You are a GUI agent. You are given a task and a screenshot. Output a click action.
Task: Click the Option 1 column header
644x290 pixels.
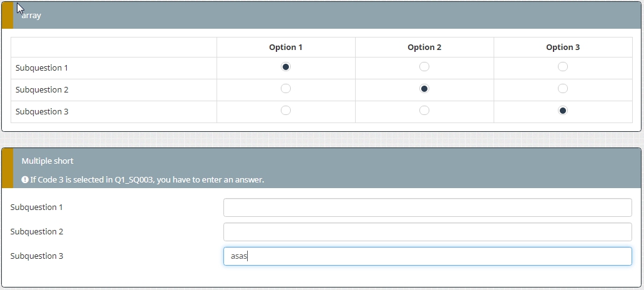click(286, 47)
